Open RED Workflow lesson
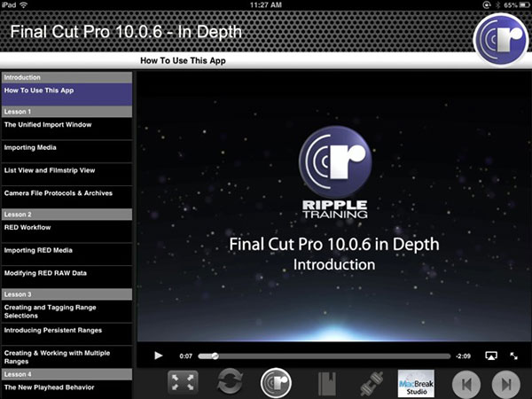The width and height of the screenshot is (532, 399). pos(66,231)
